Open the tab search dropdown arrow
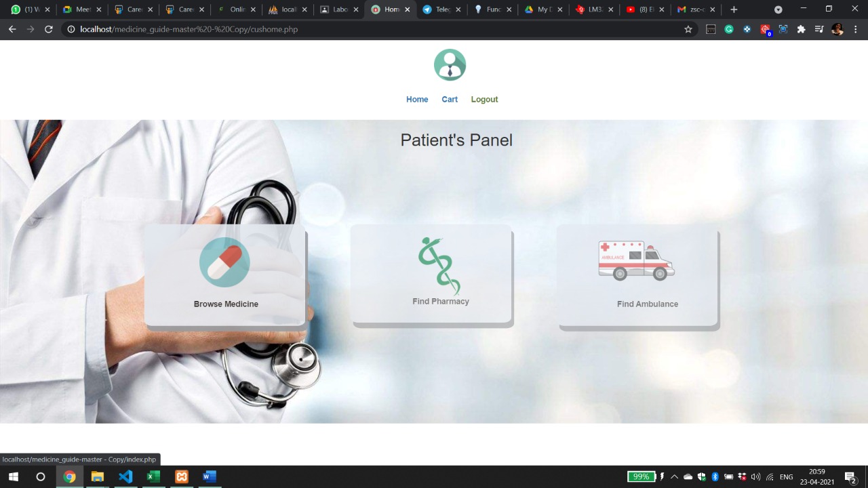The height and width of the screenshot is (488, 868). (x=778, y=9)
